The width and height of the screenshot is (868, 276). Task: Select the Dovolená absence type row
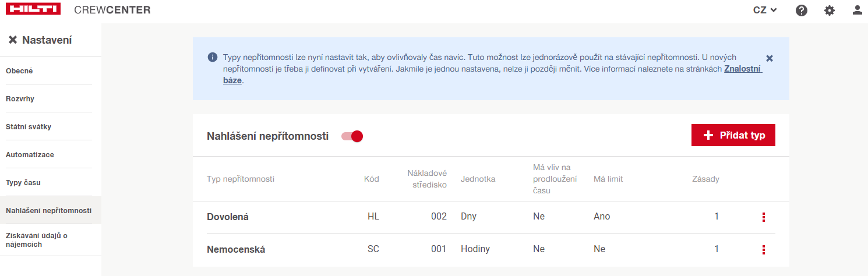(x=228, y=217)
